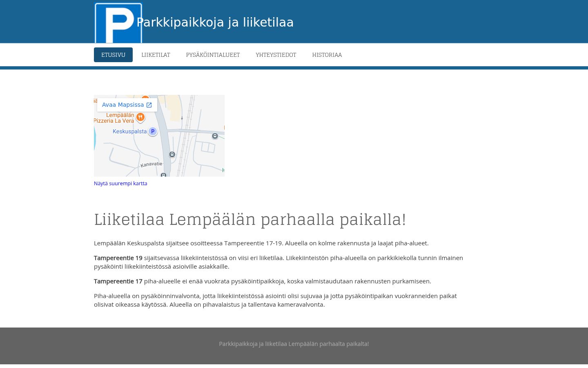Image resolution: width=588 pixels, height=368 pixels.
Task: Click the paragraph starting Lempäälän Keskuspalsta sijaitsee
Action: (261, 243)
